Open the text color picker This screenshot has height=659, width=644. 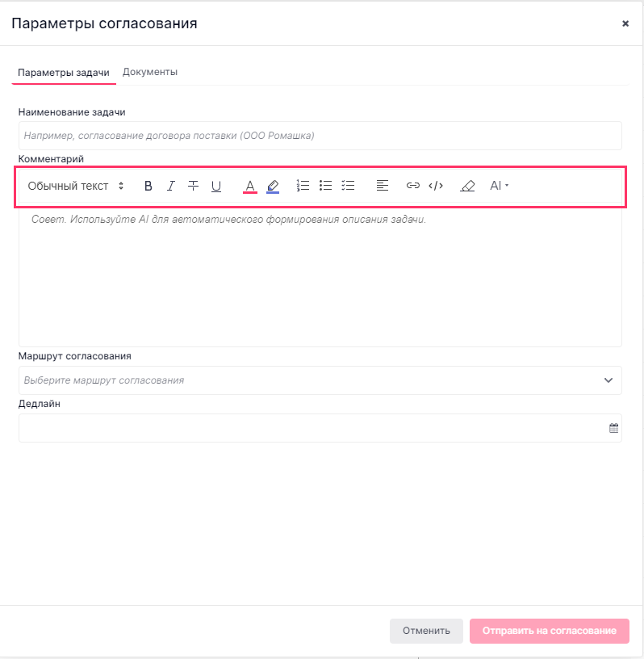click(x=250, y=187)
